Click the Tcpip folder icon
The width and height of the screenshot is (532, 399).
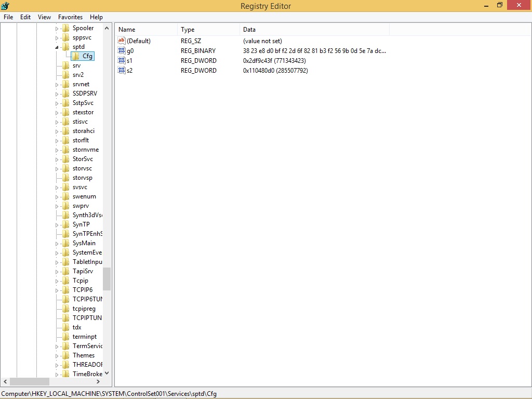tap(65, 281)
